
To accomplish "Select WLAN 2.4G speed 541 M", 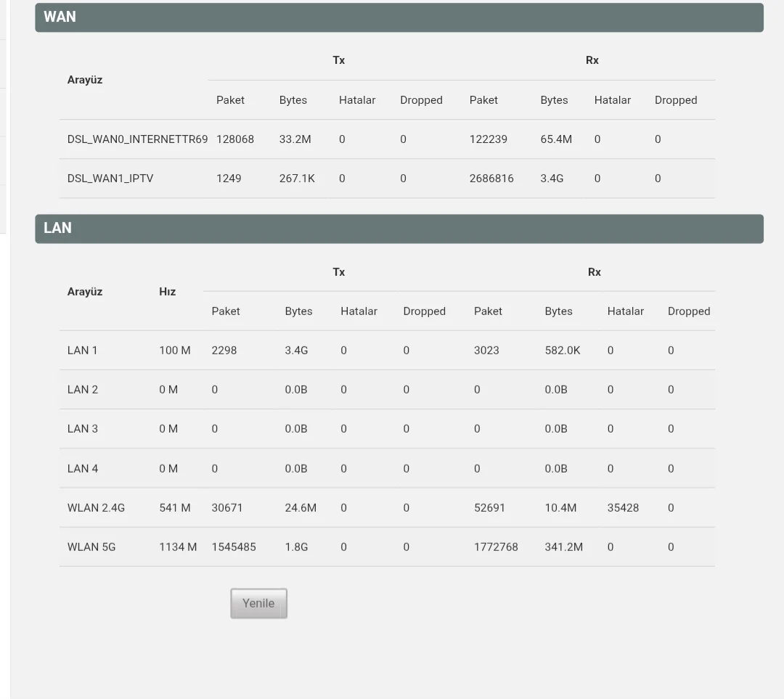I will [174, 508].
